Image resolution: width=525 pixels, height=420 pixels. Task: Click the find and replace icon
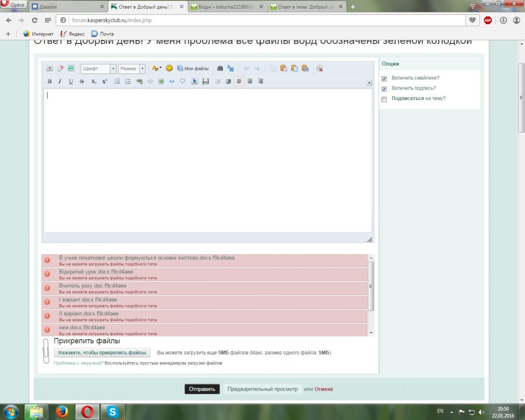coord(231,68)
